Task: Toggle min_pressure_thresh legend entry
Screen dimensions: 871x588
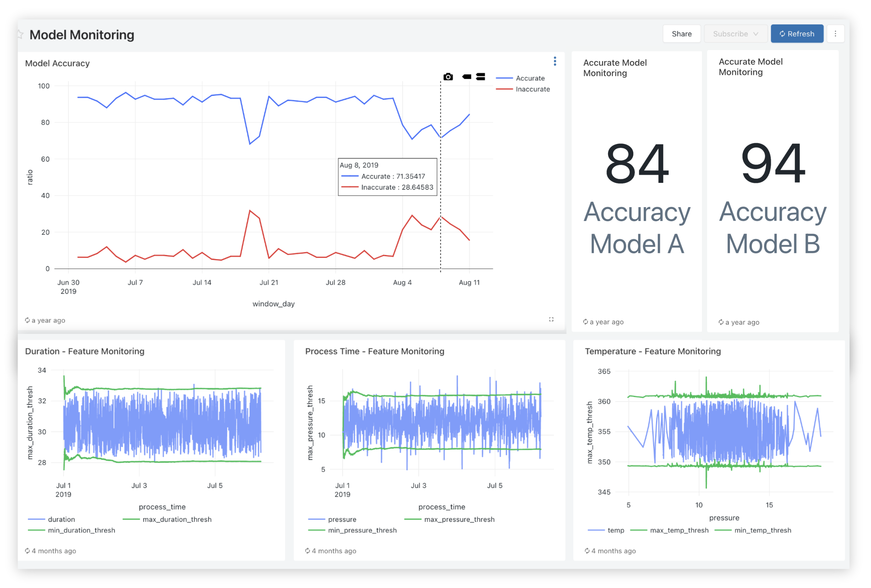Action: (362, 530)
